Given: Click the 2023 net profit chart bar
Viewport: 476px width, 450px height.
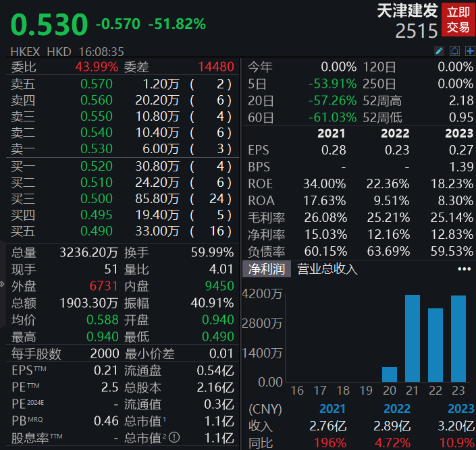Looking at the screenshot, I should [x=458, y=339].
